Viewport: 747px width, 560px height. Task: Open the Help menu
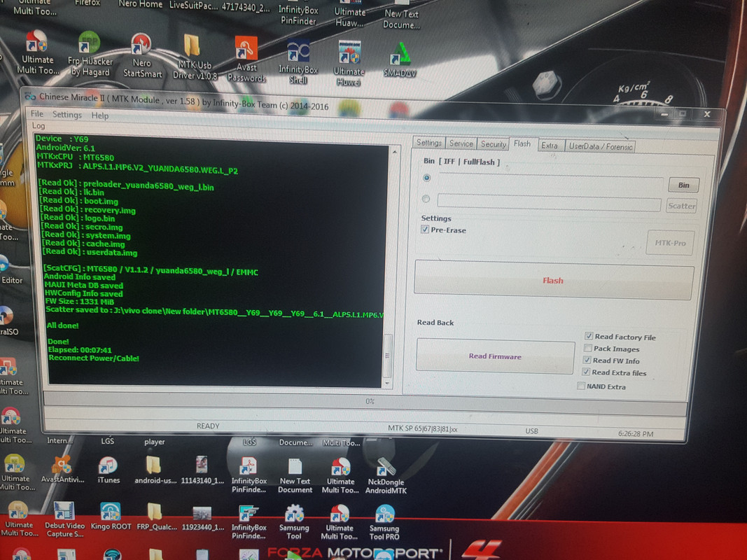pyautogui.click(x=99, y=115)
